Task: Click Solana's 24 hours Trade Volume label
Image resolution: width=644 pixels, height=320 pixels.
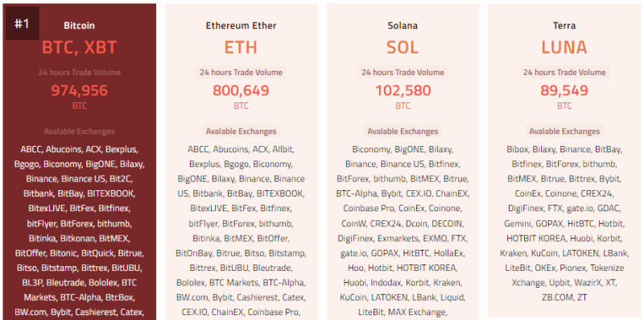Action: [402, 73]
